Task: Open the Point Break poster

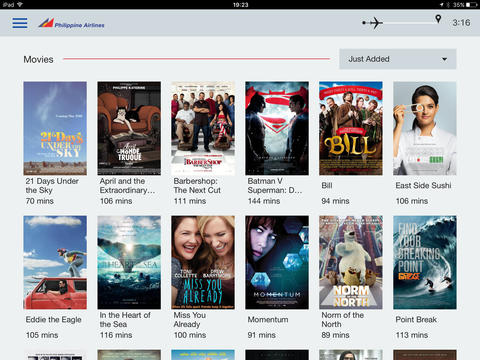Action: point(425,262)
